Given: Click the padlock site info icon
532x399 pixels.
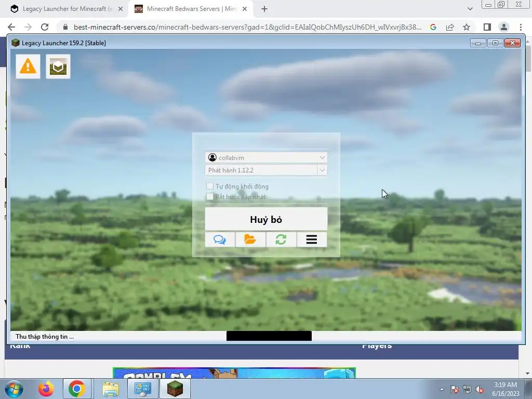Looking at the screenshot, I should [x=65, y=27].
